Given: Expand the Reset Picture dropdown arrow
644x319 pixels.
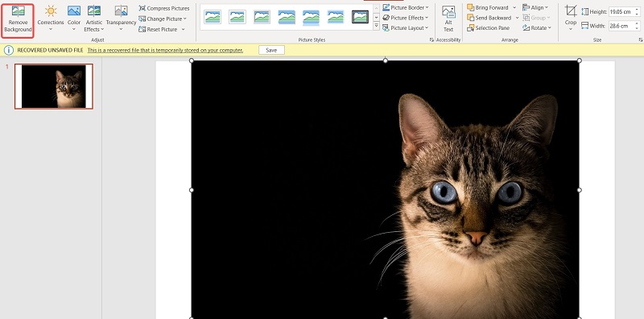Looking at the screenshot, I should pyautogui.click(x=184, y=29).
